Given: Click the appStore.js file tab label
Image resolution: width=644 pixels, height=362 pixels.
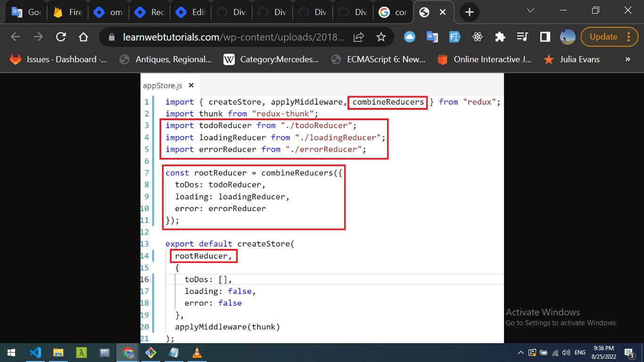Looking at the screenshot, I should pyautogui.click(x=163, y=85).
